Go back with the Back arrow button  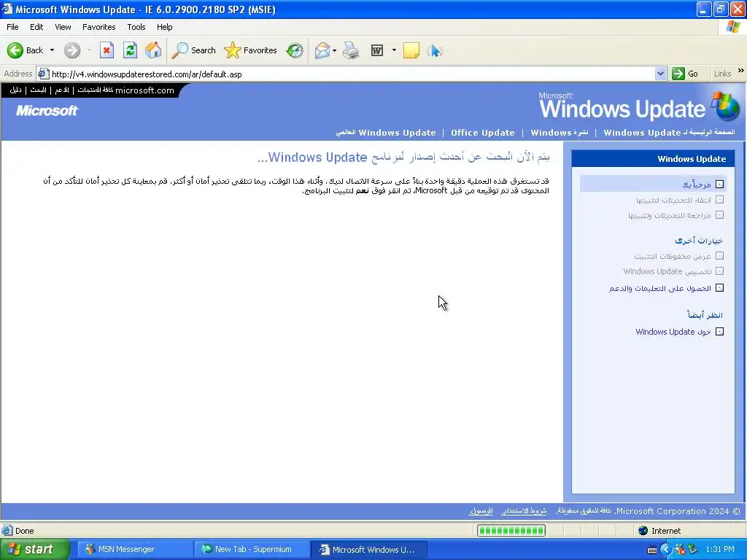point(25,50)
